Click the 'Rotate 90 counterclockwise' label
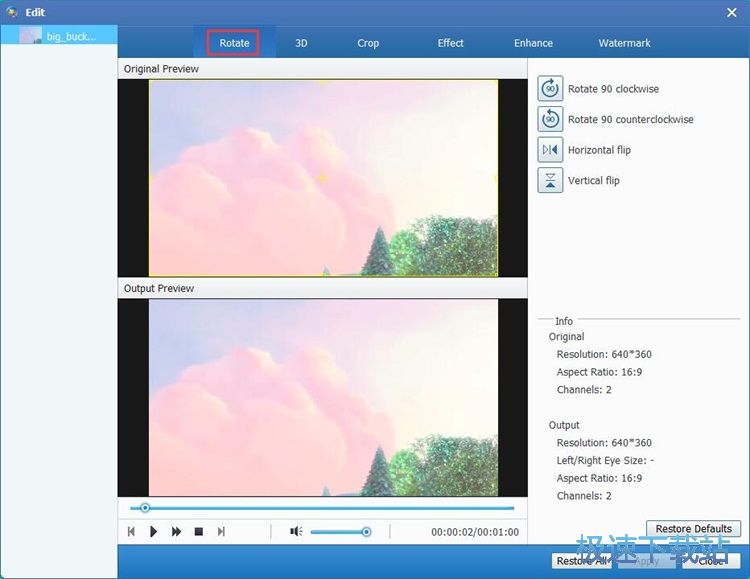The image size is (750, 579). 630,119
